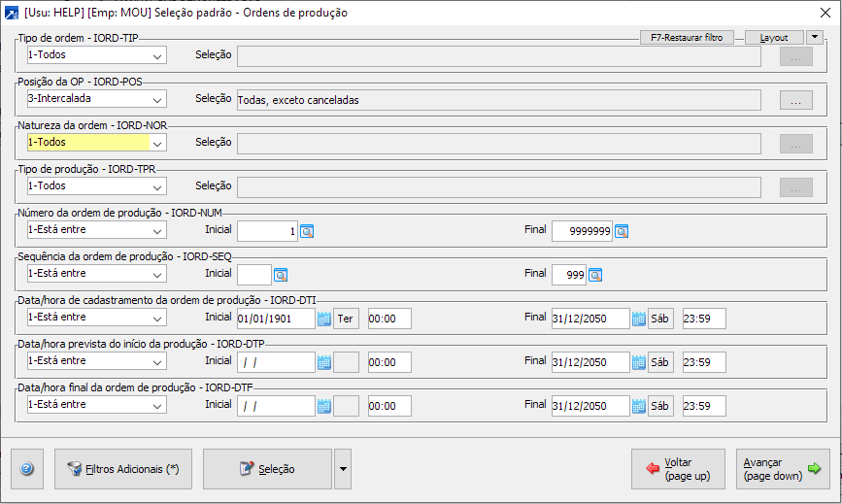Advance with Avançar (page down)

pyautogui.click(x=783, y=469)
